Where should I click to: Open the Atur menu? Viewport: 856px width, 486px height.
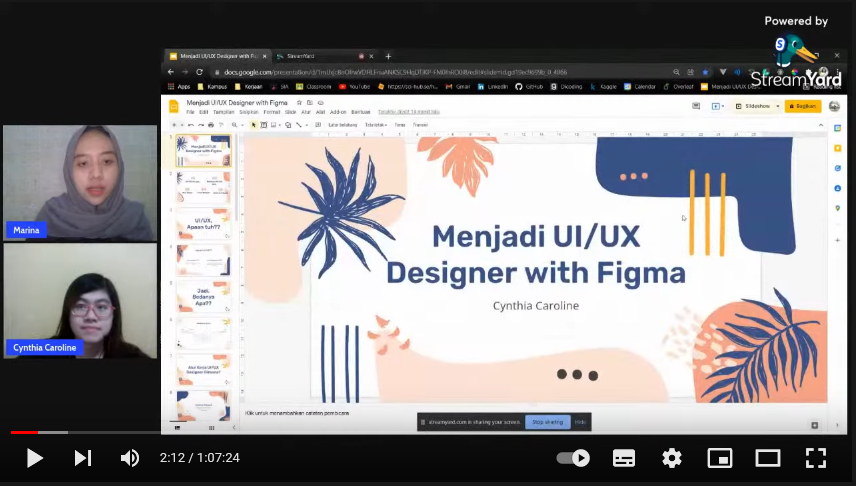click(x=306, y=112)
